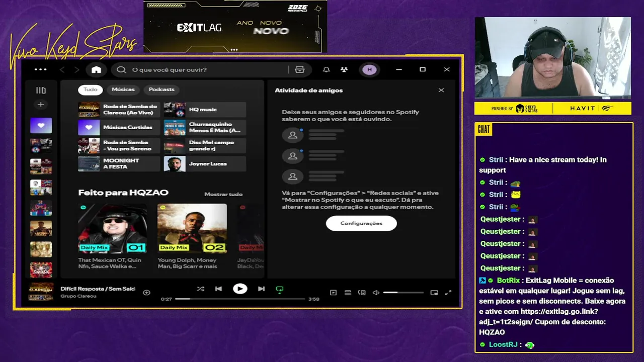Screen dimensions: 644x362
Task: Skip to next track
Action: tap(261, 289)
